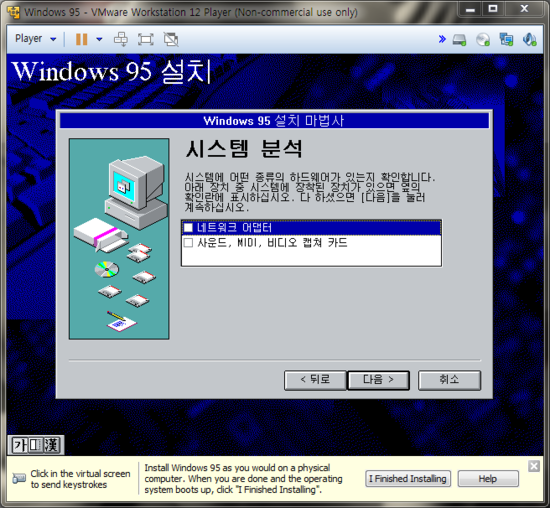Expand the power options dropdown arrow

pyautogui.click(x=99, y=39)
